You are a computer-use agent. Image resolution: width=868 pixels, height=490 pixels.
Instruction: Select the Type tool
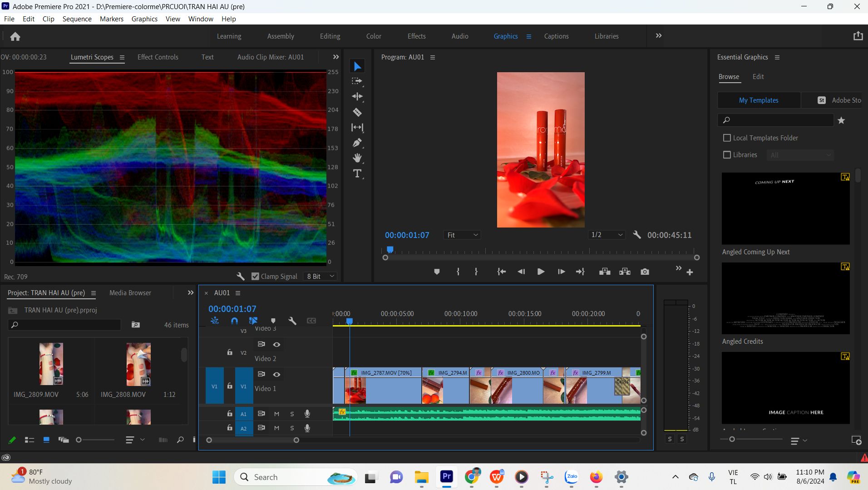pos(357,173)
